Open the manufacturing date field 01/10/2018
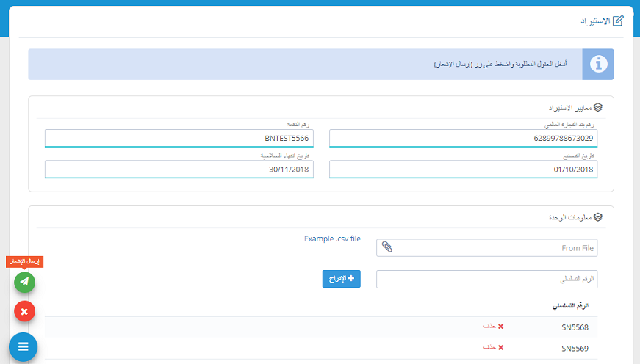Image resolution: width=640 pixels, height=364 pixels. 463,170
